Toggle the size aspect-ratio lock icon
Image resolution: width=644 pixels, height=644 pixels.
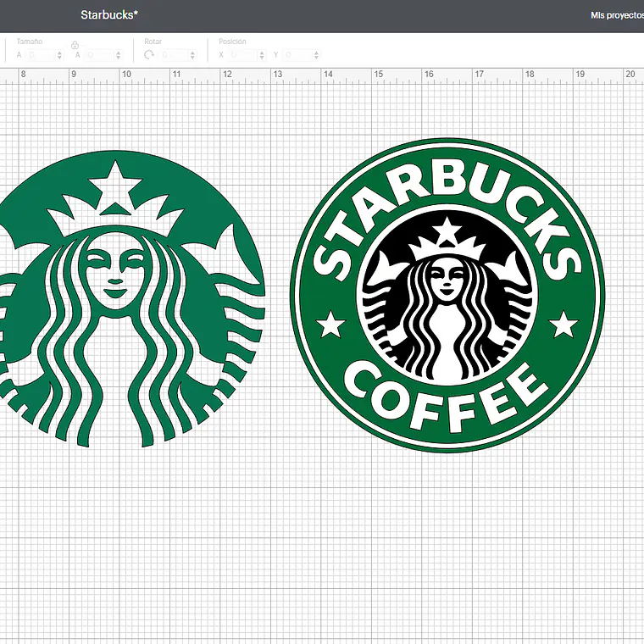[75, 45]
